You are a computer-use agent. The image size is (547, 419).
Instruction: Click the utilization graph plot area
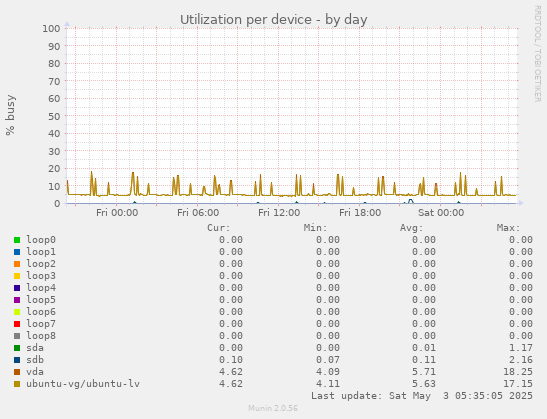[292, 116]
